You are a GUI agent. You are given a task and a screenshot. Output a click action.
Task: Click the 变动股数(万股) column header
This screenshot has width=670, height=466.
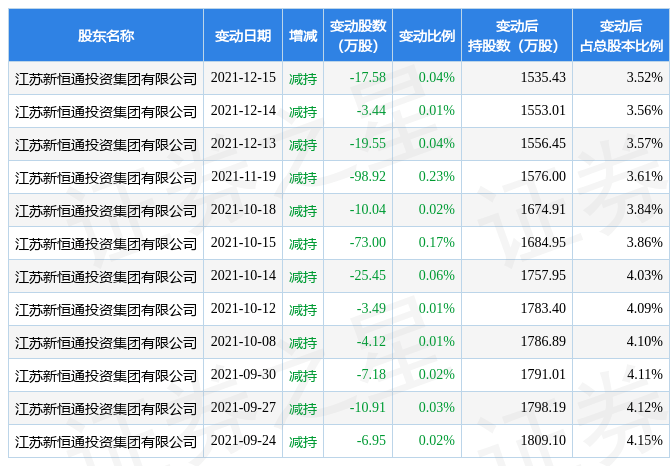pos(358,35)
